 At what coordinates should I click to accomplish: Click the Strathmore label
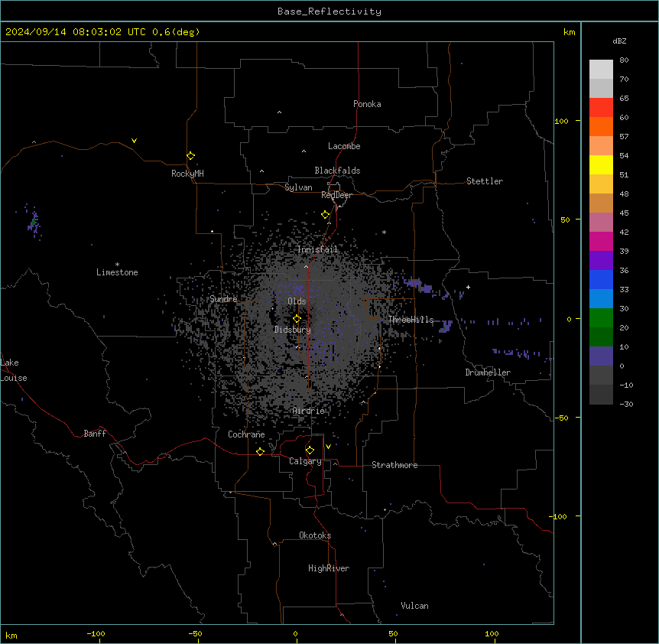coord(394,465)
